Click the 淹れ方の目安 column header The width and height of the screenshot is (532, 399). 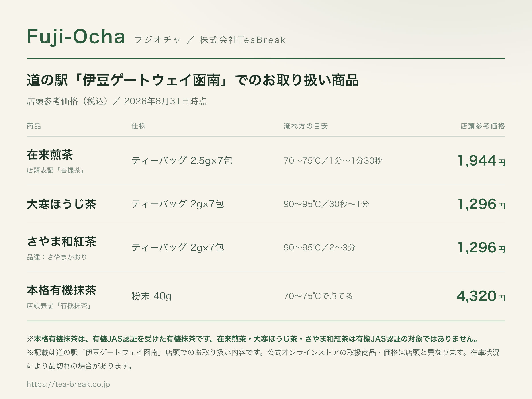pos(306,126)
